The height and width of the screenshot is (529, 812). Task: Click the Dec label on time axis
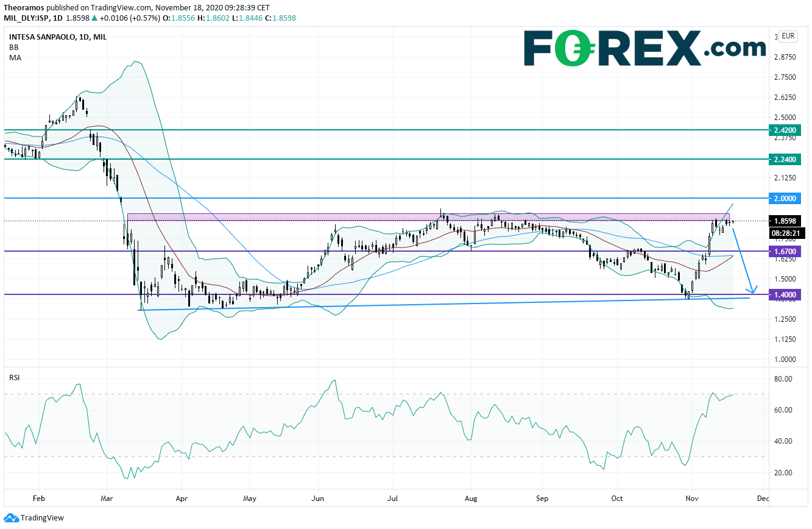pos(762,498)
